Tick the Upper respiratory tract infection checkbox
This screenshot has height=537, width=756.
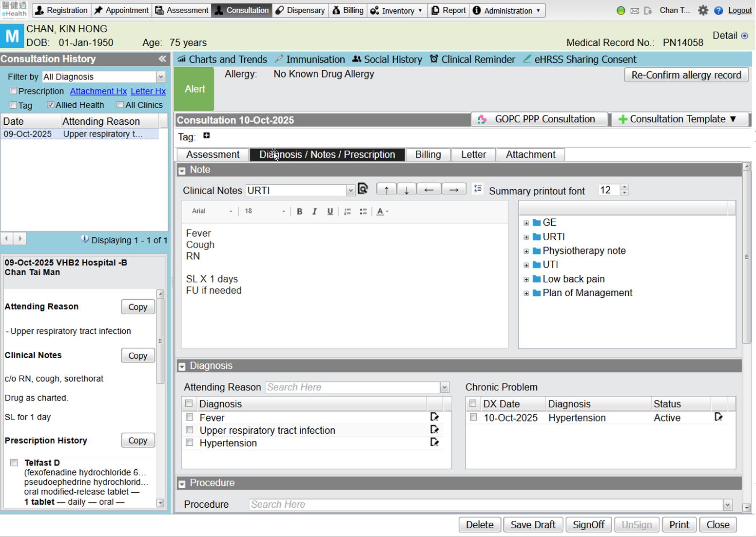(x=190, y=430)
